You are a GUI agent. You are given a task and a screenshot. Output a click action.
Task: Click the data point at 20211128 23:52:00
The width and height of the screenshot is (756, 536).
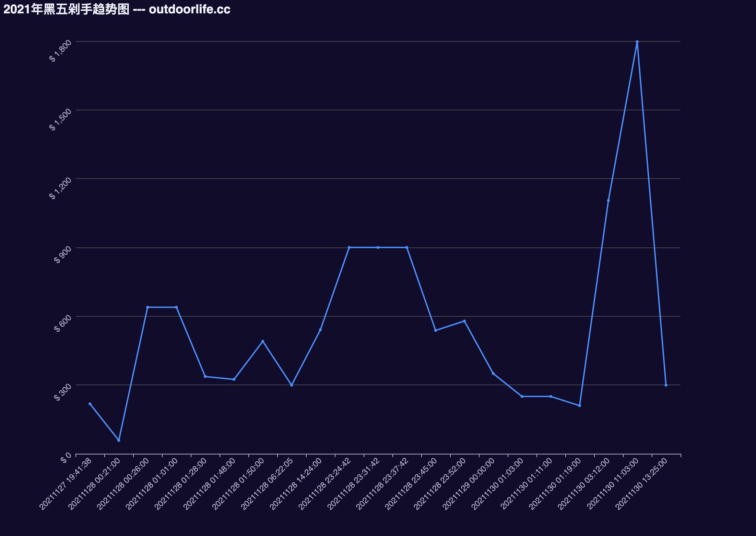[x=464, y=321]
